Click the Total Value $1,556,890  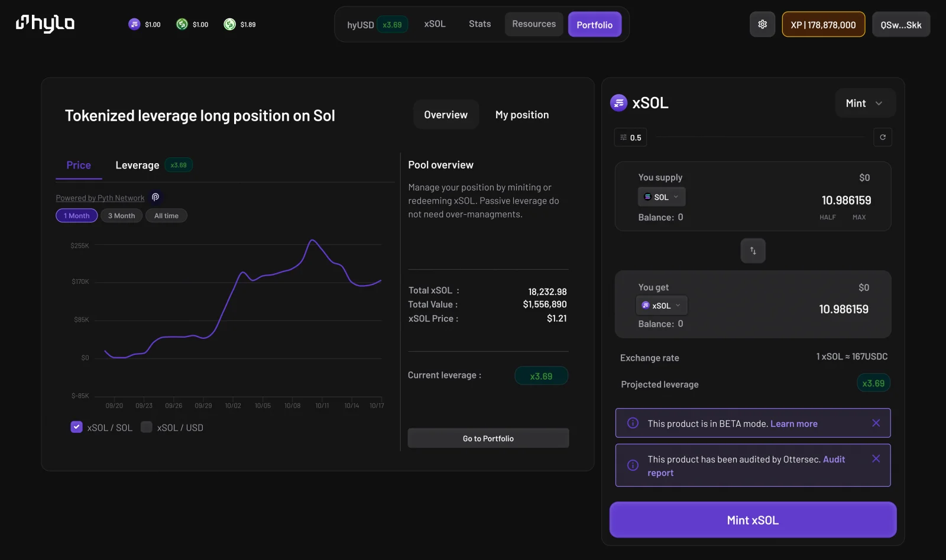pyautogui.click(x=545, y=304)
